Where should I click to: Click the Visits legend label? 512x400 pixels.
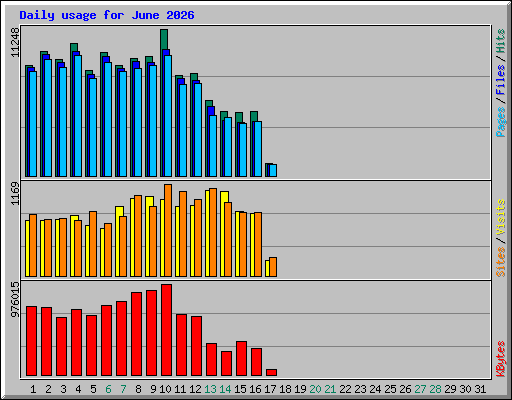coord(500,218)
